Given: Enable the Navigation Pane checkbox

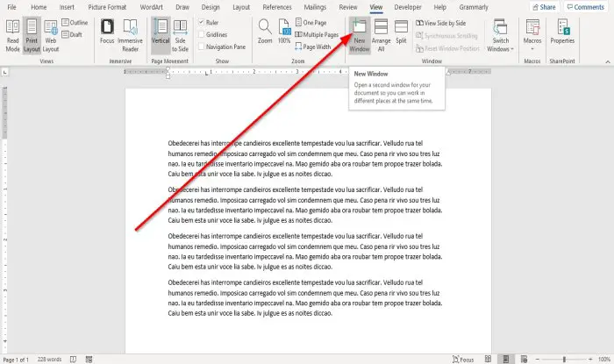Looking at the screenshot, I should click(201, 46).
